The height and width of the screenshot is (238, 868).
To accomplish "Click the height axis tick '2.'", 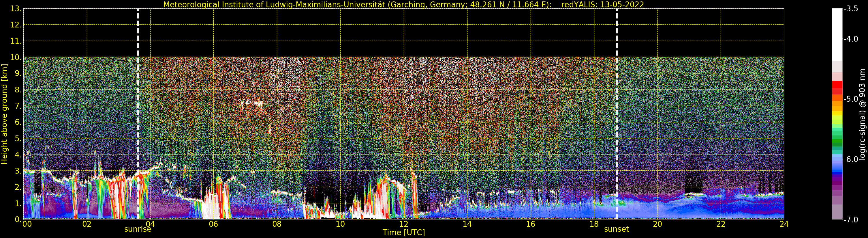I will tap(18, 187).
